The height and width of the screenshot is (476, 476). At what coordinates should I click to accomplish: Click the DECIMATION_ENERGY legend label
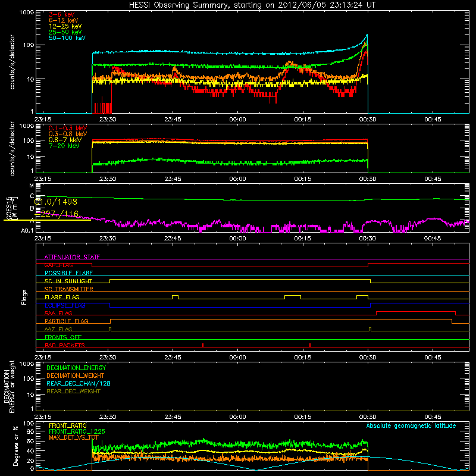pos(76,368)
